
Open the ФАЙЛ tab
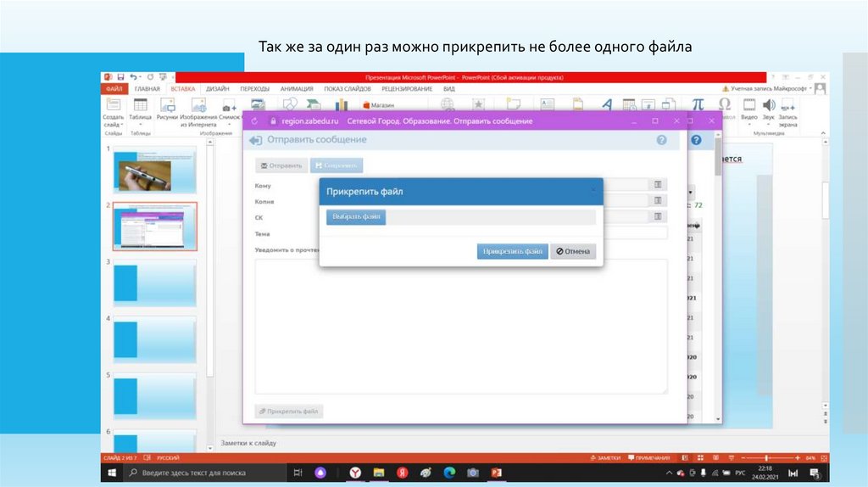point(114,88)
